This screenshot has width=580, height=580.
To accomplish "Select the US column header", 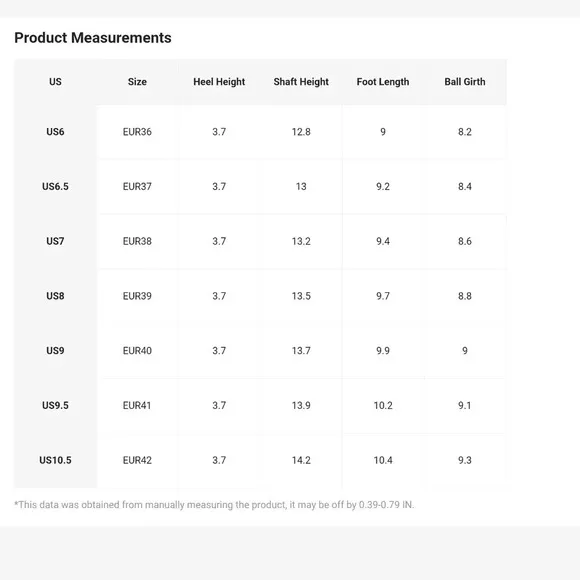I will point(55,82).
